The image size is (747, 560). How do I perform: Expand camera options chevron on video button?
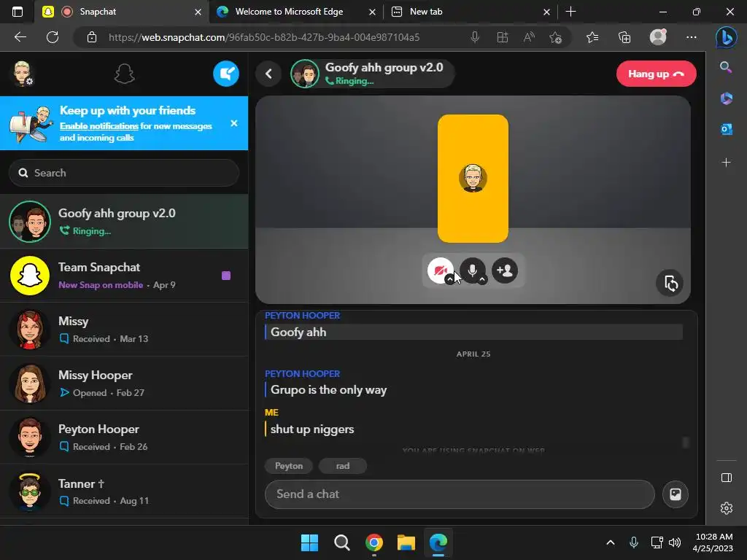[x=449, y=280]
